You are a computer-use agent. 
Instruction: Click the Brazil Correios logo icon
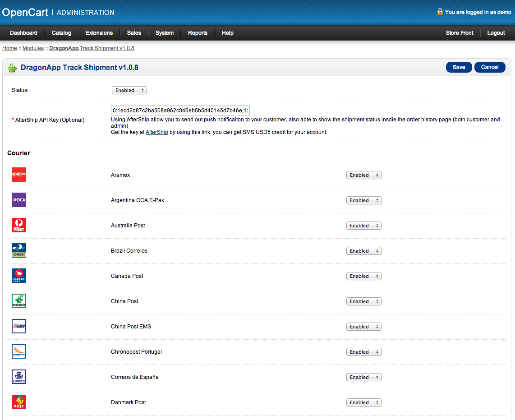(x=19, y=250)
